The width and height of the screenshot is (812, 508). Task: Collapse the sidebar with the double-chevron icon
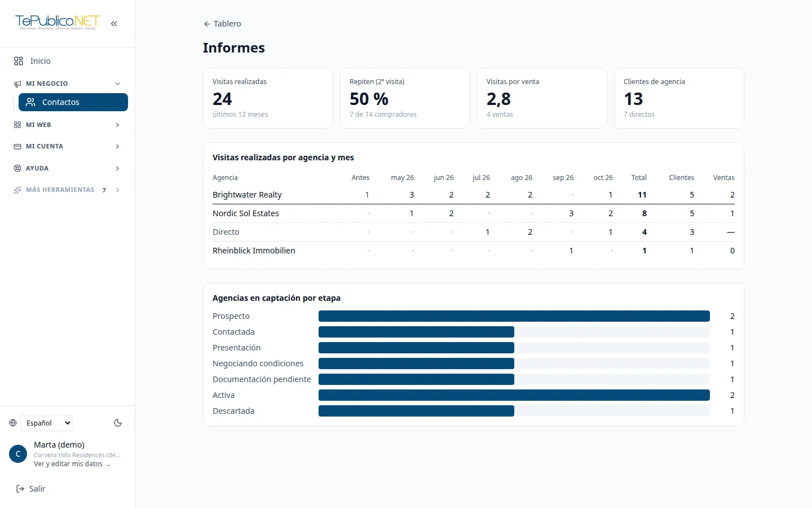[x=114, y=24]
